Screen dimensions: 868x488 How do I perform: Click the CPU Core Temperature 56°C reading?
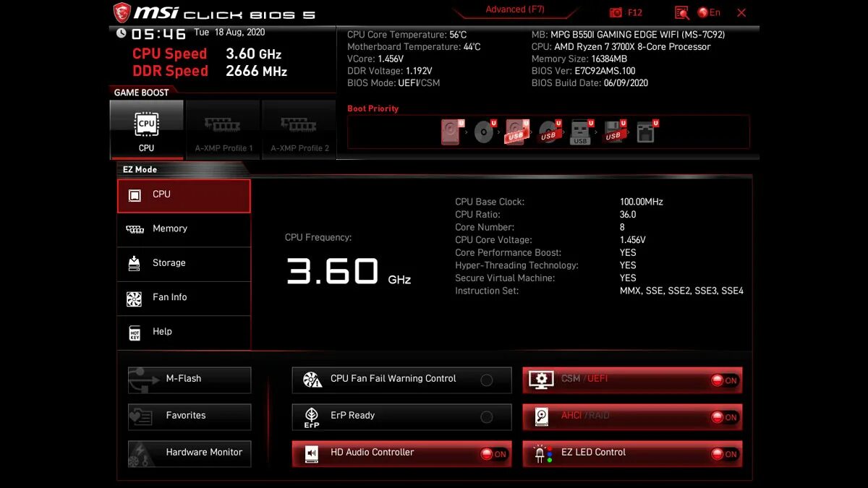[x=407, y=35]
